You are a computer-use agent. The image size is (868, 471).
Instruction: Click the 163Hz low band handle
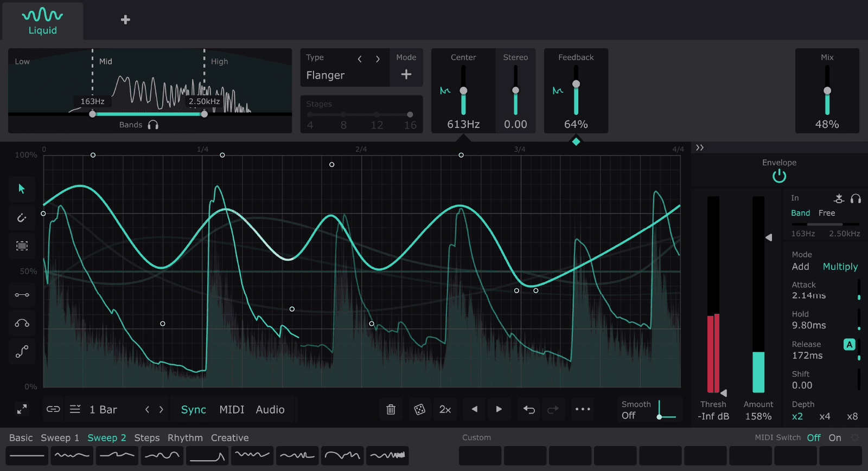coord(92,114)
